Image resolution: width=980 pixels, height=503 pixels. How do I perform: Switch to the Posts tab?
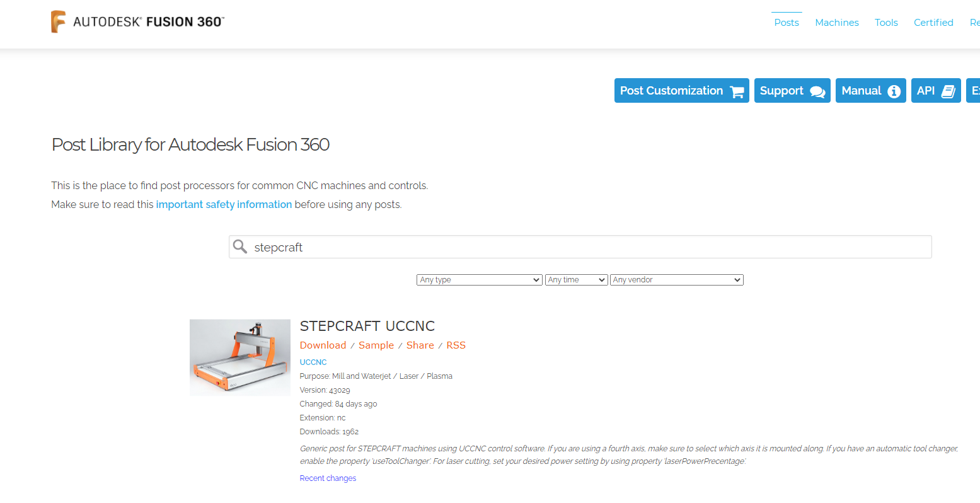[x=787, y=23]
